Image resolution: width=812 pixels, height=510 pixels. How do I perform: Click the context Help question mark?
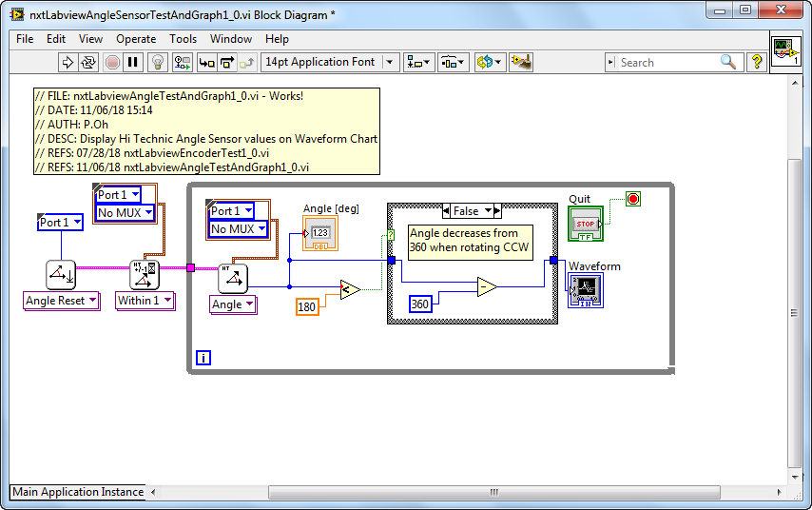[x=757, y=62]
